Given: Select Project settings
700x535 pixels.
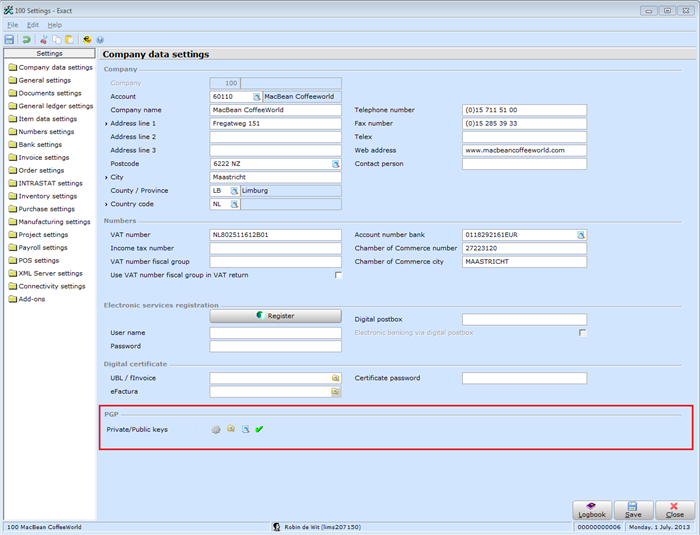Looking at the screenshot, I should tap(38, 235).
